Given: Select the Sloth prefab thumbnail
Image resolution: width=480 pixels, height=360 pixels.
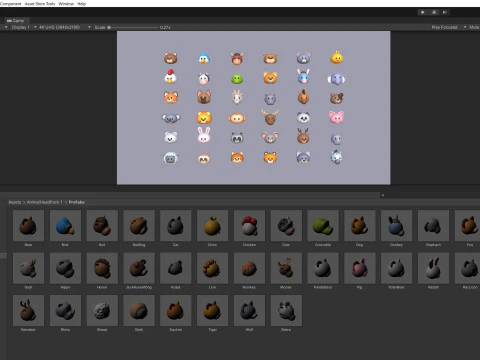Looking at the screenshot, I should tap(139, 310).
